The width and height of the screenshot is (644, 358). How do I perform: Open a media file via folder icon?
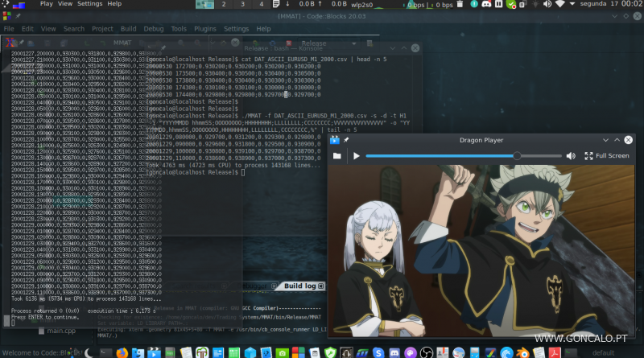(x=336, y=156)
